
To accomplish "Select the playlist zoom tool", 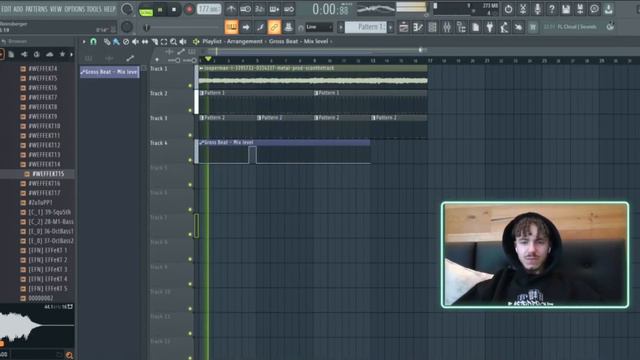I will (x=173, y=42).
